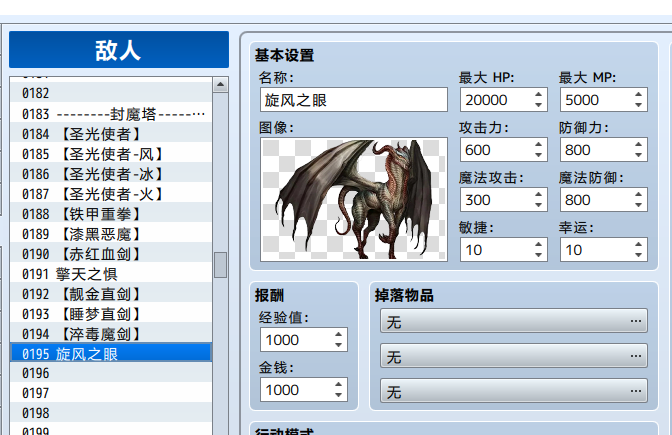Decrease 敏捷 with down arrow

(539, 255)
